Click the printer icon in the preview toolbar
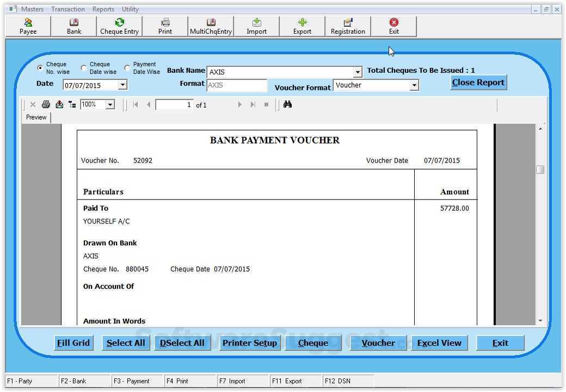The height and width of the screenshot is (392, 566). (46, 104)
